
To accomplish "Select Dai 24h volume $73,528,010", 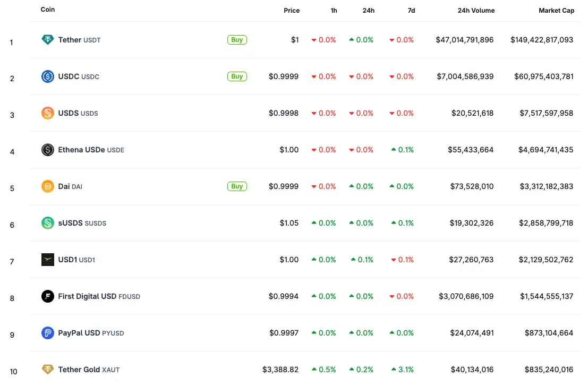I will pos(472,186).
